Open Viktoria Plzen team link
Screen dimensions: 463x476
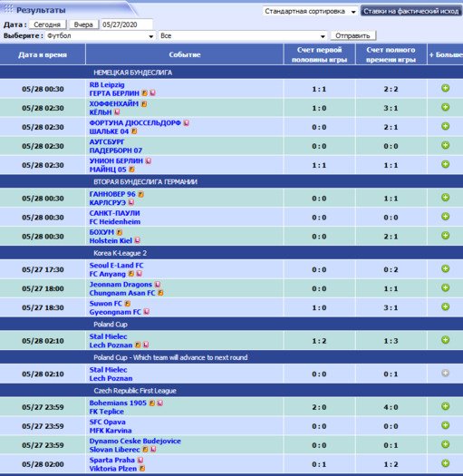[x=113, y=469]
